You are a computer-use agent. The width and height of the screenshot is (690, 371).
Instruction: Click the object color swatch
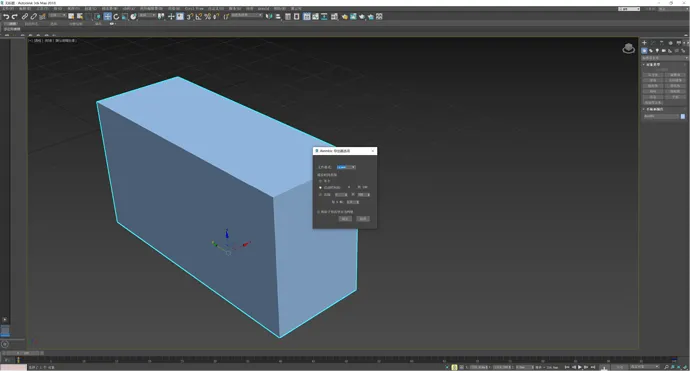coord(683,117)
